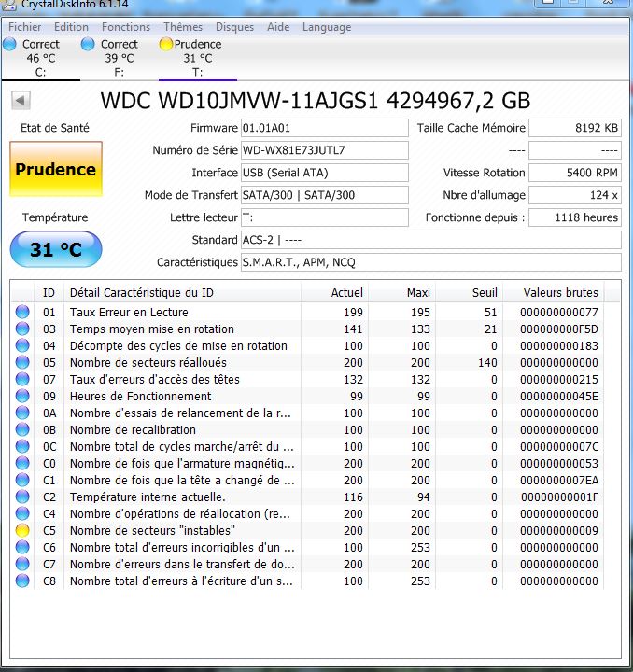Select row Nombre de recalibration
Viewport: 633px width, 672px height.
[307, 429]
